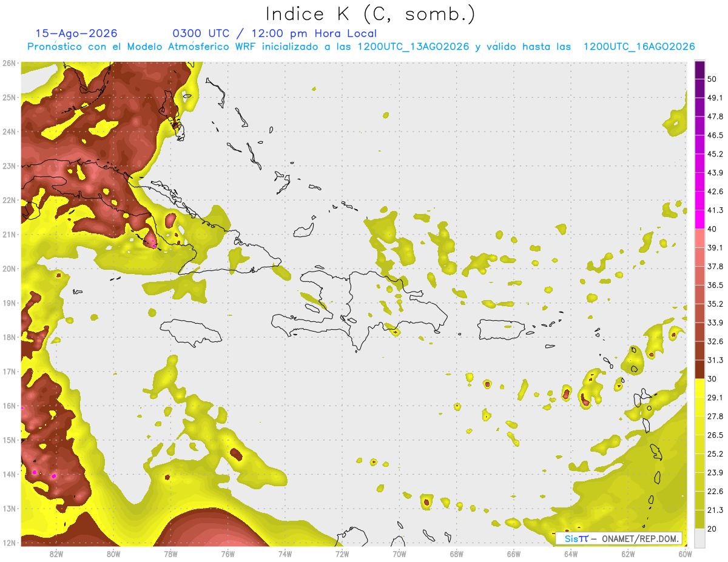
Task: Click the color bar value "31.3"
Action: 715,360
